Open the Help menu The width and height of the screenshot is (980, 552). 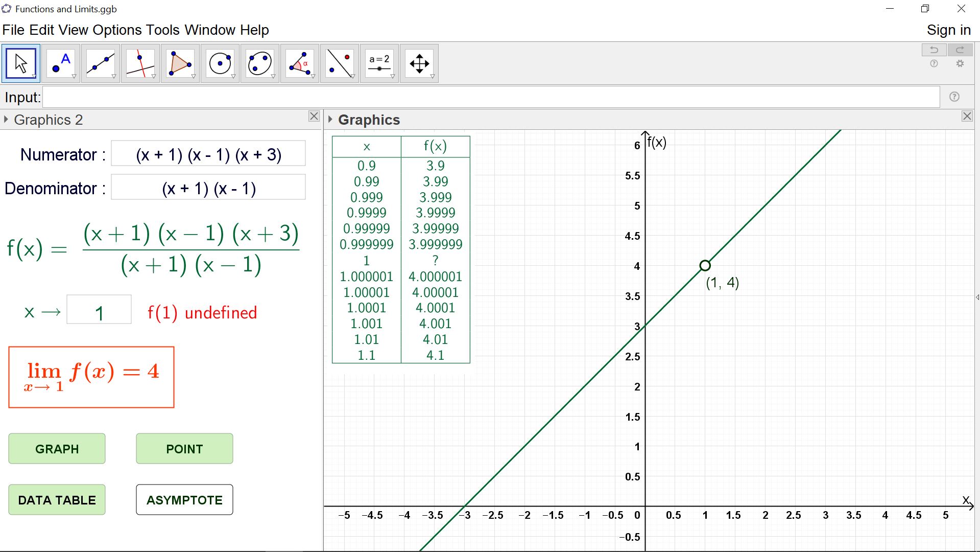click(x=254, y=30)
